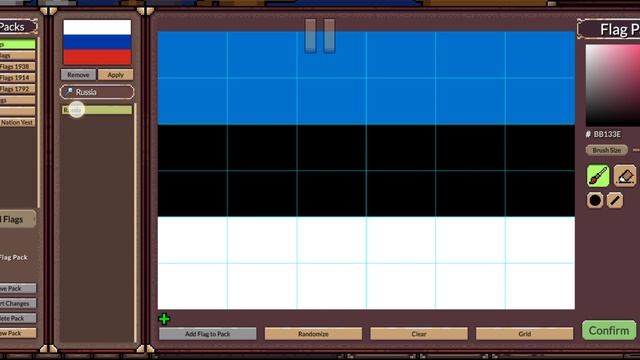Randomize the flag design
The width and height of the screenshot is (640, 360).
tap(313, 334)
